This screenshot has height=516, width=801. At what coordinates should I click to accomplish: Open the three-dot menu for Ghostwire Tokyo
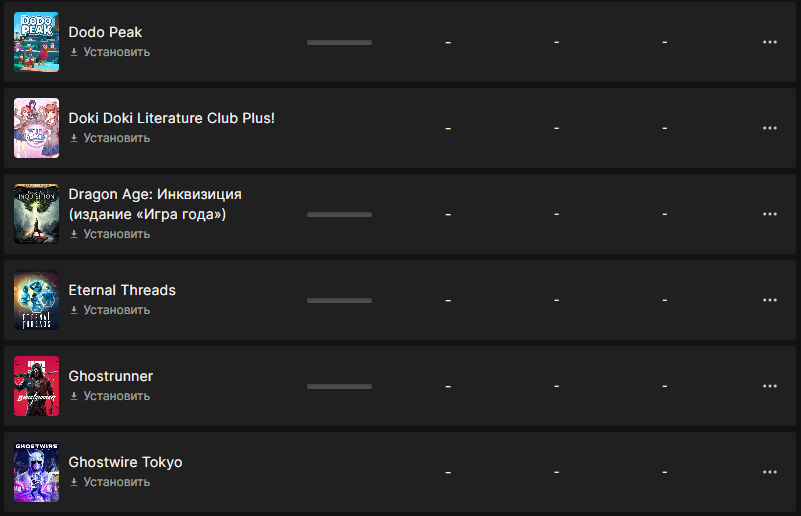click(x=769, y=472)
